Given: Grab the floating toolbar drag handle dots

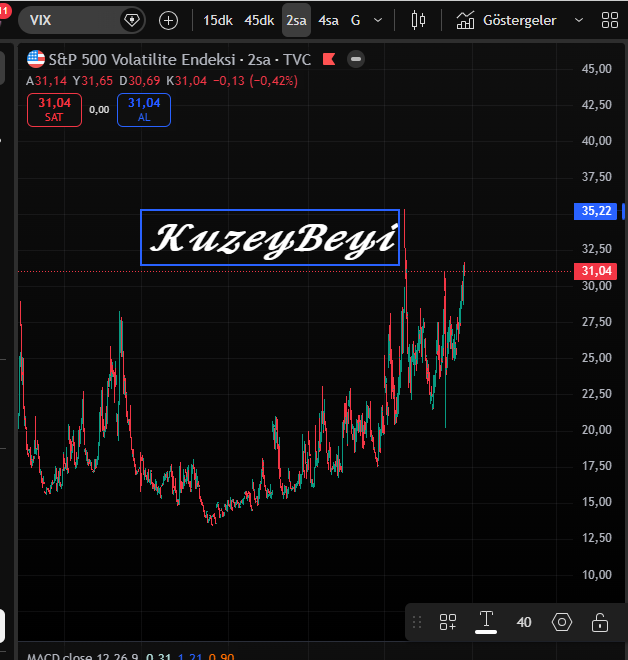Looking at the screenshot, I should [x=417, y=622].
